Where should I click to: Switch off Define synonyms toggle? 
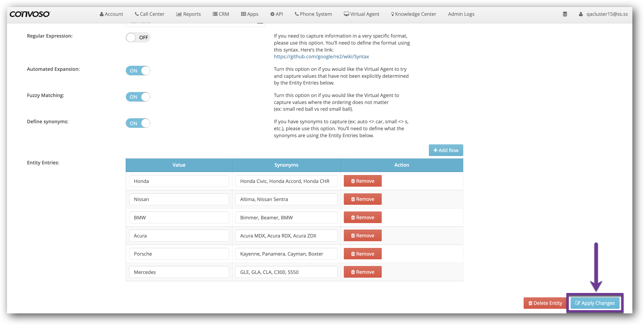[138, 123]
